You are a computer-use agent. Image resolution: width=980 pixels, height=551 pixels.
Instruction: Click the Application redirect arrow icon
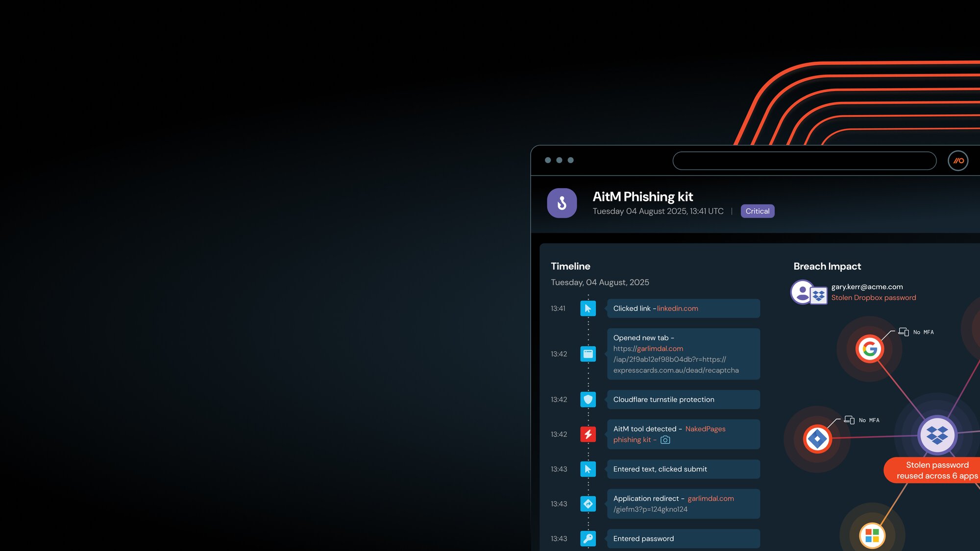pos(588,504)
